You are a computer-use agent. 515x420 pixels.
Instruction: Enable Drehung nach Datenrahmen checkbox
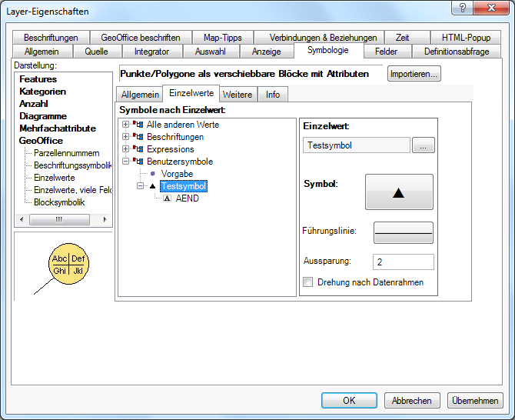coord(308,282)
